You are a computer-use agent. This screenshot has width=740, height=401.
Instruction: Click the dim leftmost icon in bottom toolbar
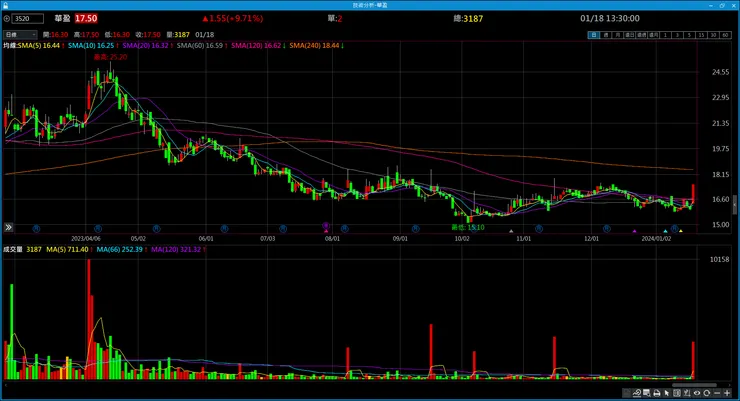[626, 393]
